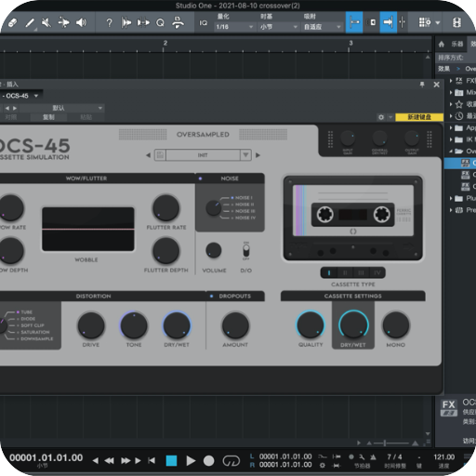Click the yellow 新建键盘 button
This screenshot has width=476, height=476.
pyautogui.click(x=419, y=117)
